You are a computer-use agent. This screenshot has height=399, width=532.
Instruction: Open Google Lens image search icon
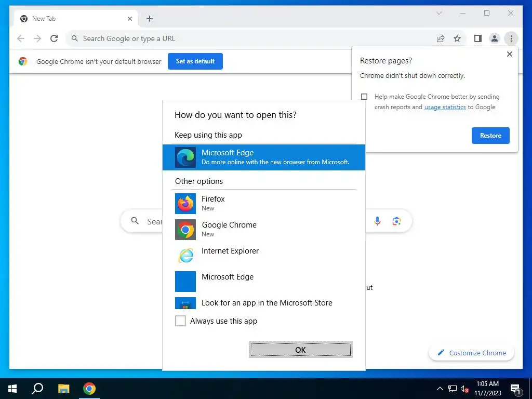(x=396, y=221)
